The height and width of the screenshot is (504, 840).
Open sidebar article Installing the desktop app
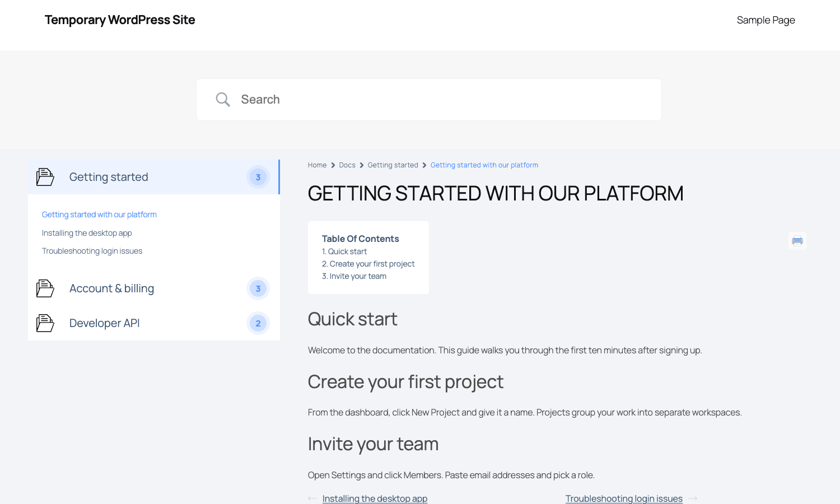click(87, 233)
